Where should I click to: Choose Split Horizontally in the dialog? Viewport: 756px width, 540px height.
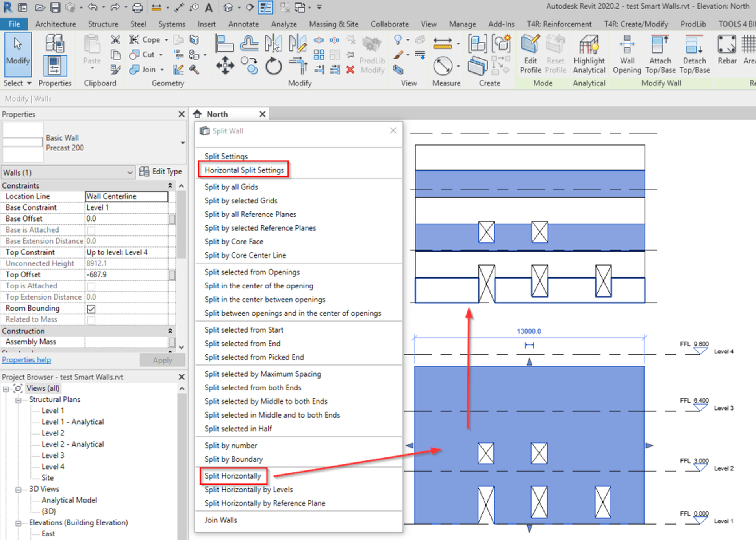point(233,476)
